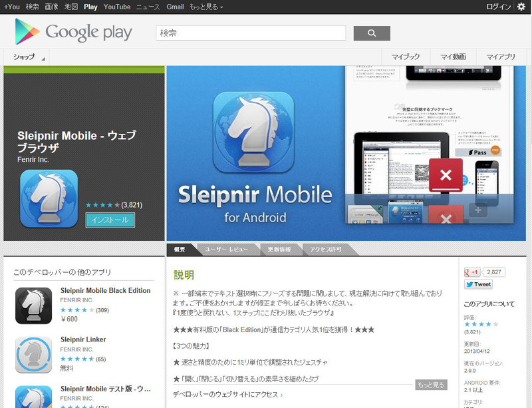532x408 pixels.
Task: Share via the Tweet button
Action: 478,284
